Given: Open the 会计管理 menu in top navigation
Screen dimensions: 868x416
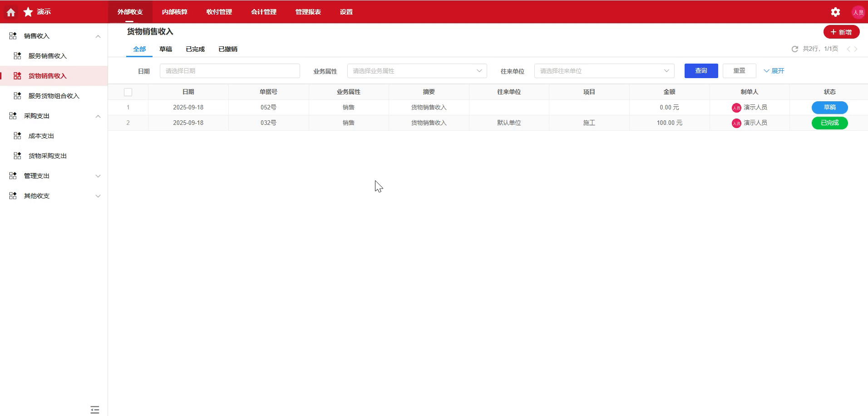Looking at the screenshot, I should [x=263, y=12].
